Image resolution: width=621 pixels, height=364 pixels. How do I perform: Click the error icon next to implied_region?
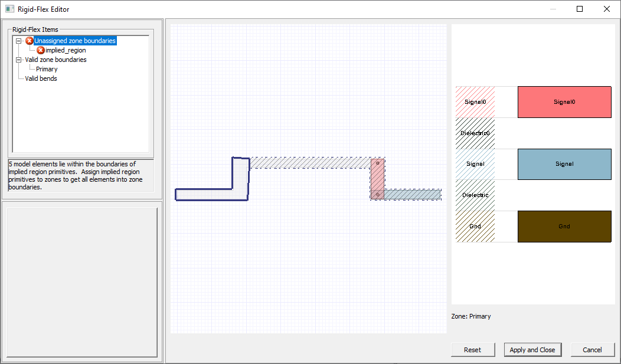[x=40, y=50]
